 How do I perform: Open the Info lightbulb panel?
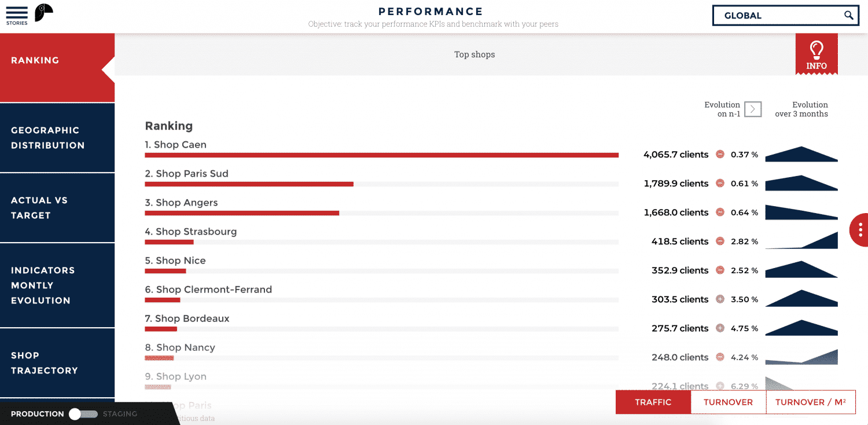pyautogui.click(x=816, y=55)
